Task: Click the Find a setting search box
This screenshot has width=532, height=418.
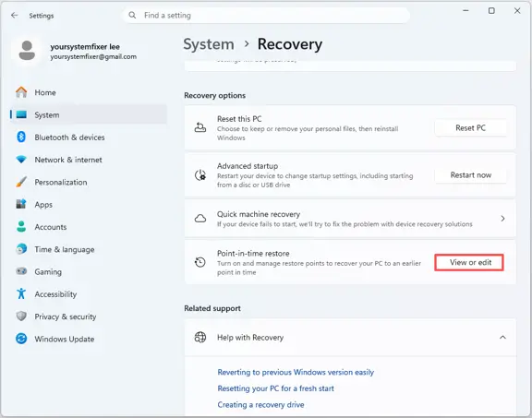Action: tap(266, 16)
